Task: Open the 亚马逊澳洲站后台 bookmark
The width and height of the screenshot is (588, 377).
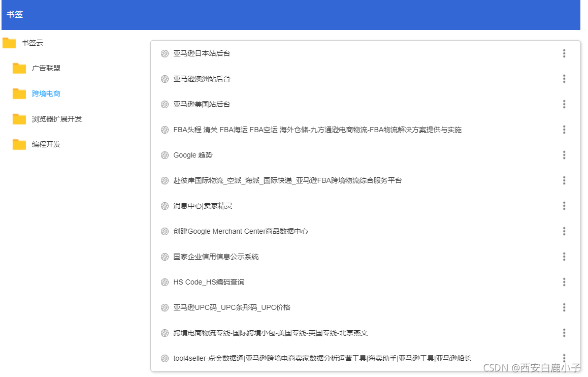Action: tap(202, 79)
